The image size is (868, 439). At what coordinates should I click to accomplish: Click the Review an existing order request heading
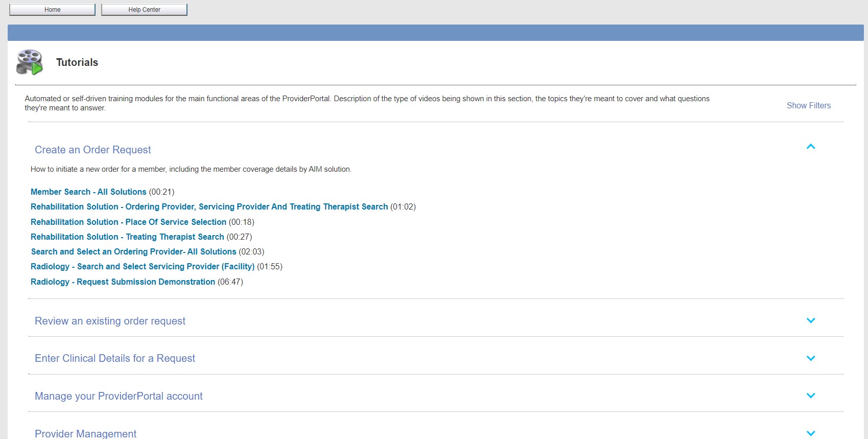click(110, 321)
